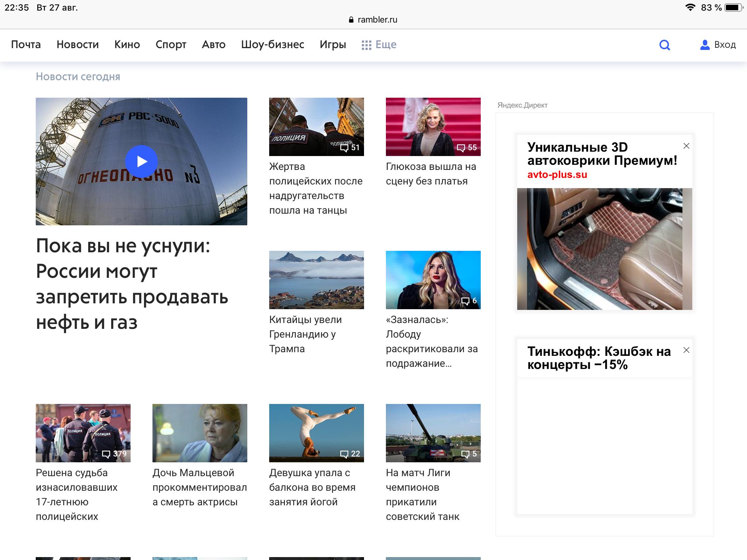Click the Яндекс.Директ label
The image size is (747, 560).
click(x=522, y=105)
